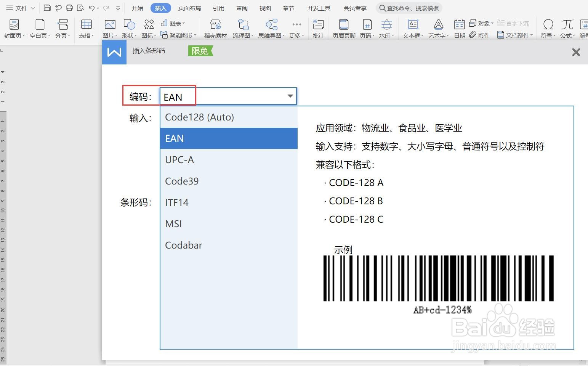588x366 pixels.
Task: Insert a chart (图表)
Action: 173,23
